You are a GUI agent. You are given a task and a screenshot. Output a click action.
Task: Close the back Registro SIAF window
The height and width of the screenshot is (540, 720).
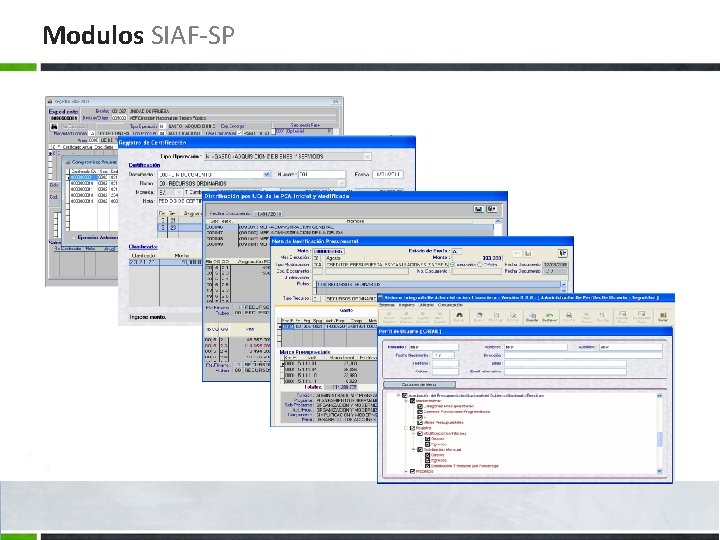[x=336, y=101]
